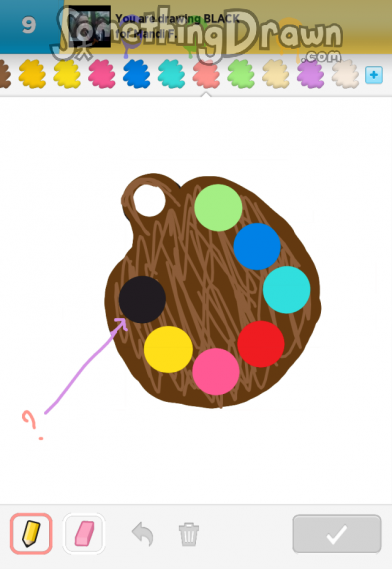Select the yellow pencil tool
This screenshot has width=392, height=569.
pyautogui.click(x=31, y=534)
